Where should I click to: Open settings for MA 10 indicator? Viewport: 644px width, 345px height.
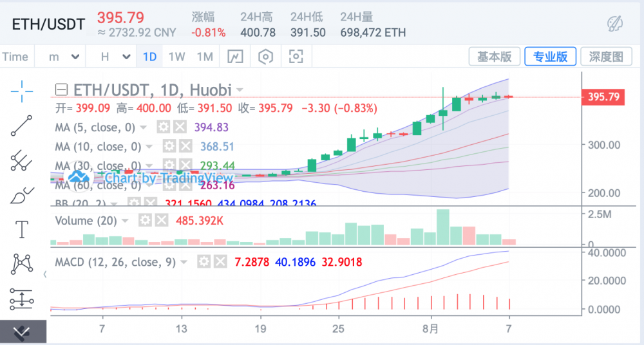(169, 146)
